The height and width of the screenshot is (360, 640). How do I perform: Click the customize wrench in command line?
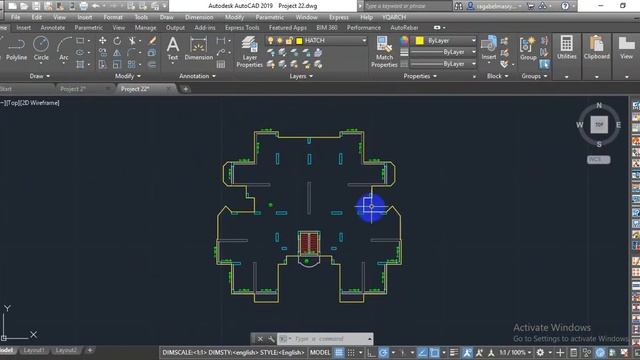point(271,339)
